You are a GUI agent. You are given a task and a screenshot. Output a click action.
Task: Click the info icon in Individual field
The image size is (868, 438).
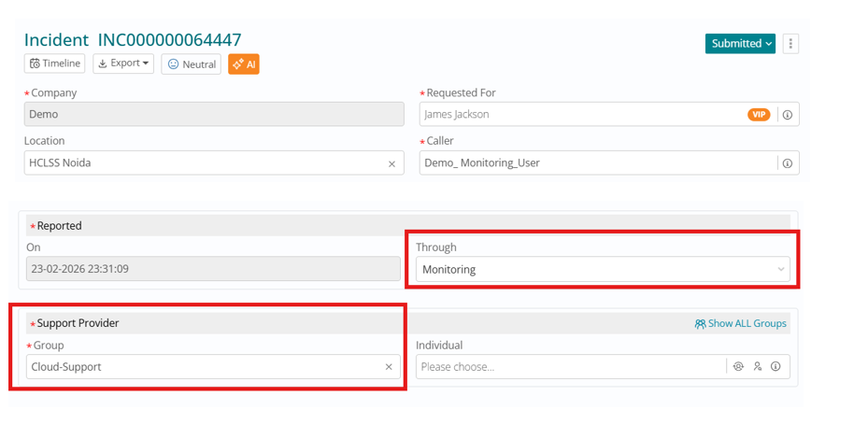[x=776, y=367]
